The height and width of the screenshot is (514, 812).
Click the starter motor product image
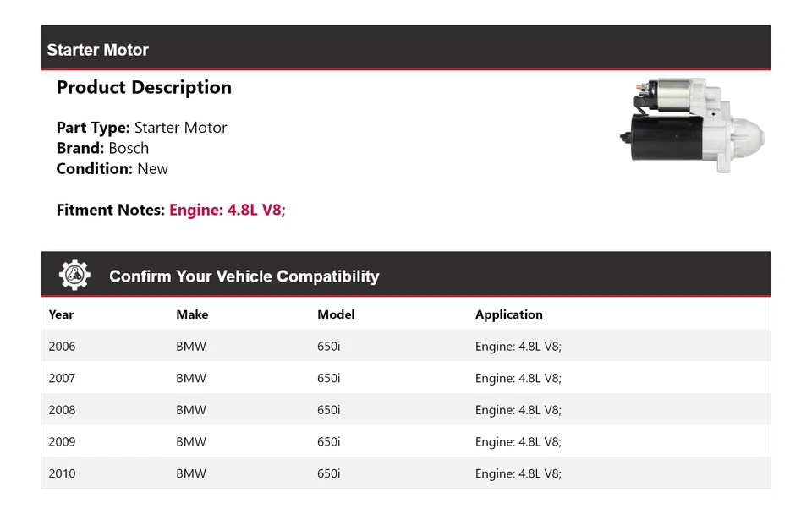[x=691, y=126]
